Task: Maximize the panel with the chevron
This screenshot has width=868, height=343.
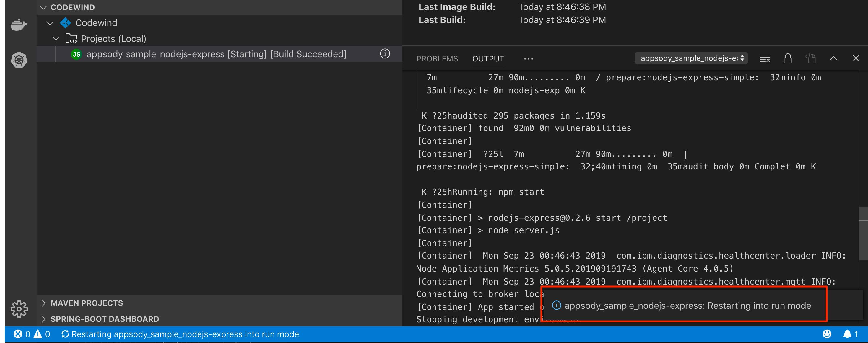Action: (833, 58)
